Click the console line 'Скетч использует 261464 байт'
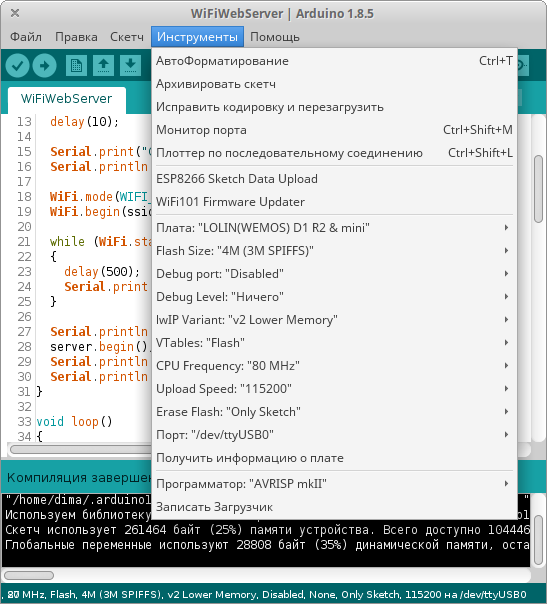This screenshot has width=547, height=604. pyautogui.click(x=268, y=530)
